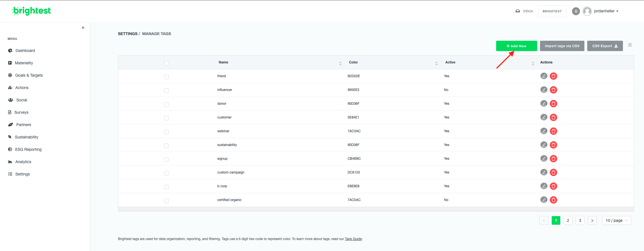Image resolution: width=644 pixels, height=251 pixels.
Task: Click the Add New button
Action: [x=516, y=46]
